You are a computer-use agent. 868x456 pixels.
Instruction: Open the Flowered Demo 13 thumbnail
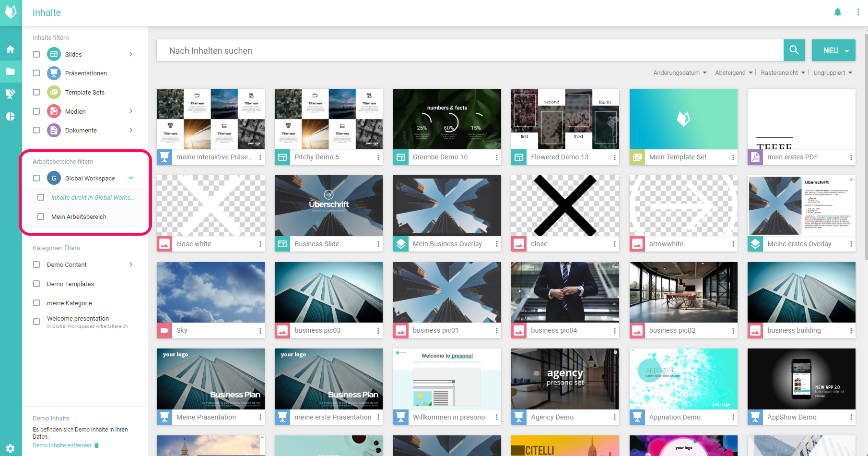pyautogui.click(x=565, y=119)
